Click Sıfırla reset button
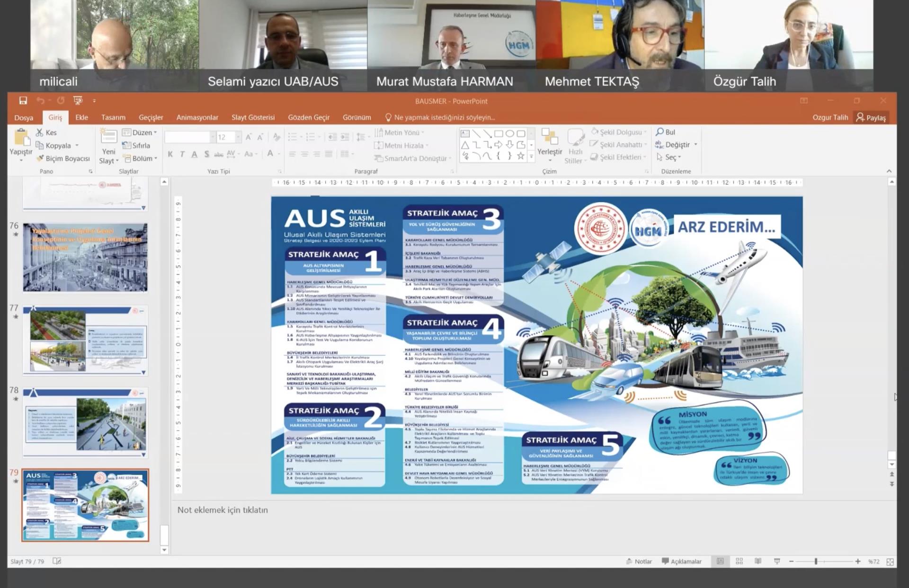 coord(136,145)
